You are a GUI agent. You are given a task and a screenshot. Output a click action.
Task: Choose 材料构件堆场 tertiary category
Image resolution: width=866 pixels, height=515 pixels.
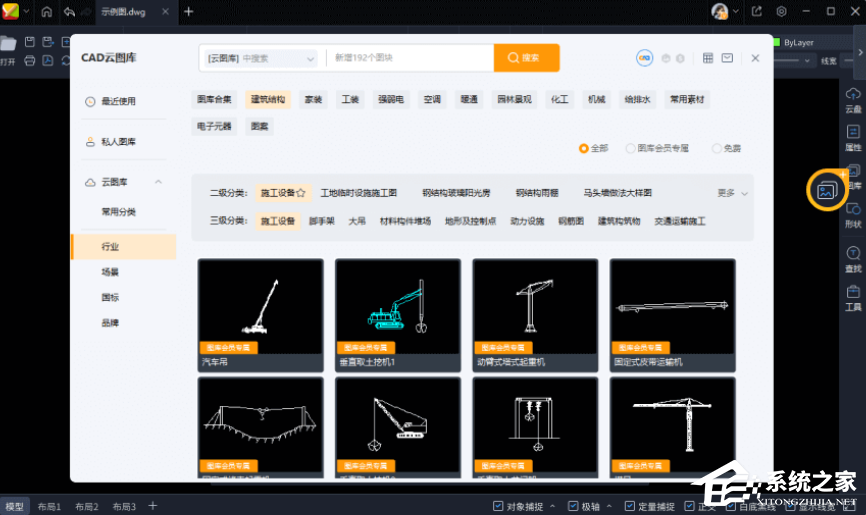[x=405, y=221]
